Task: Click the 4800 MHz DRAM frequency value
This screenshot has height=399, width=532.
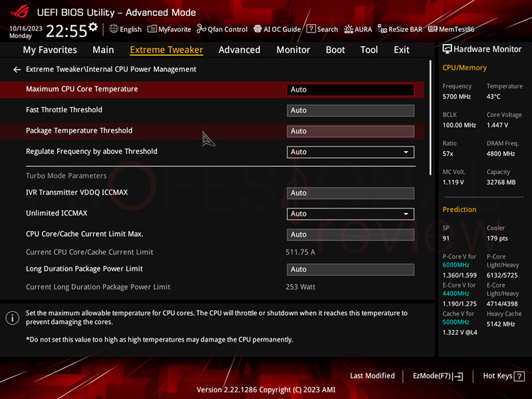Action: click(x=501, y=154)
